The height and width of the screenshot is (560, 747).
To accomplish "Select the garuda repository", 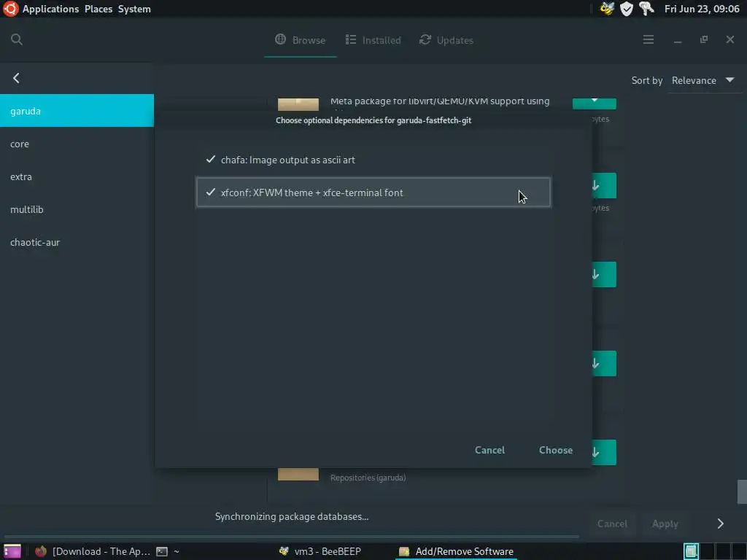I will pyautogui.click(x=77, y=111).
